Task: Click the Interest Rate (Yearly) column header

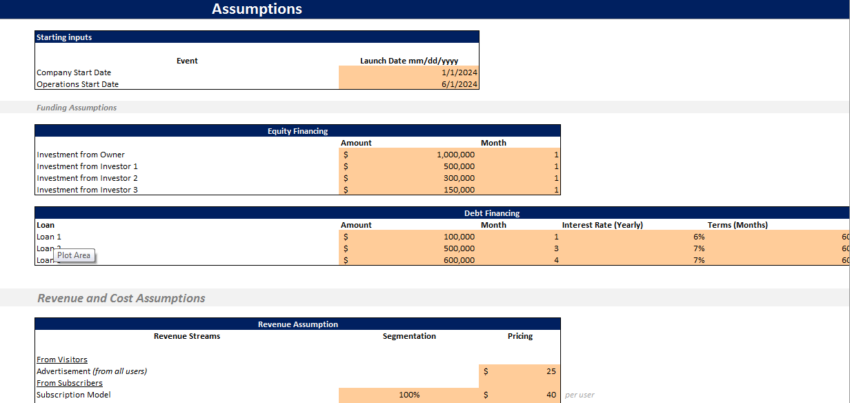Action: click(602, 225)
